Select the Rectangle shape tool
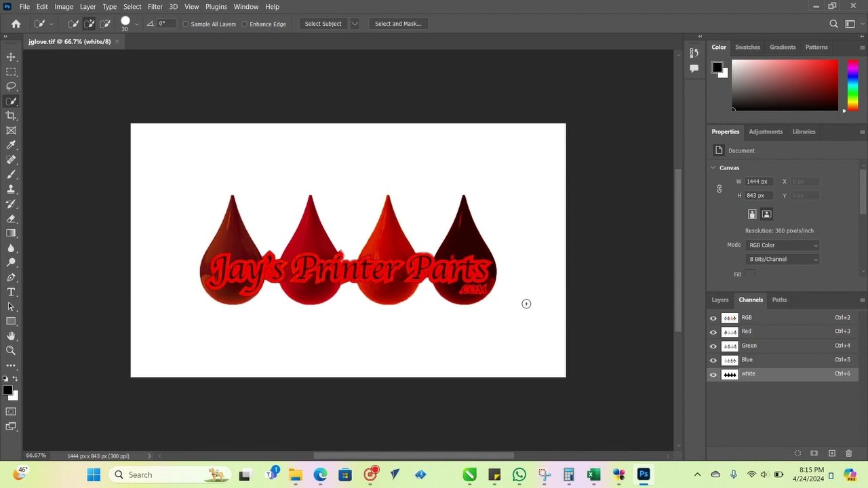Screen dimensions: 868x488 coord(11,321)
